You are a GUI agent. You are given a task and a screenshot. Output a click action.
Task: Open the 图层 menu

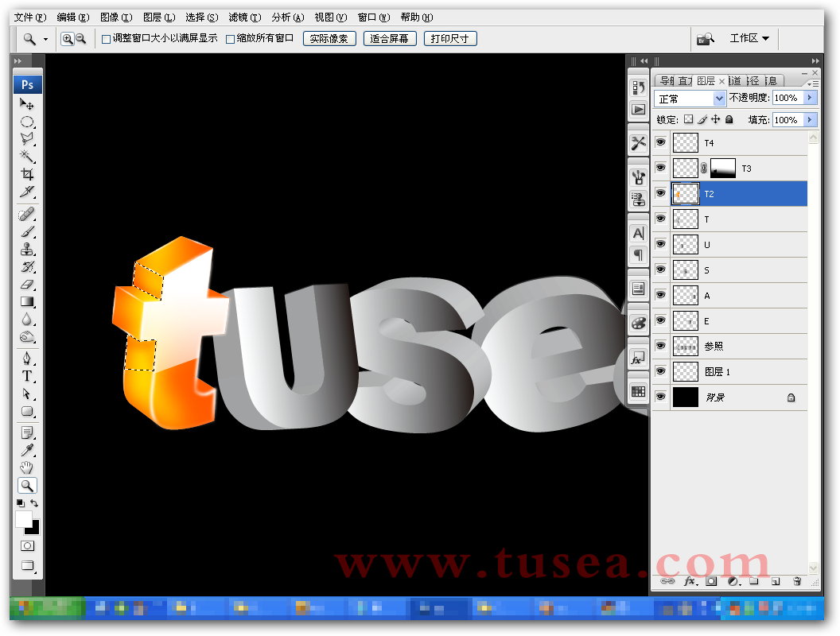pos(159,17)
